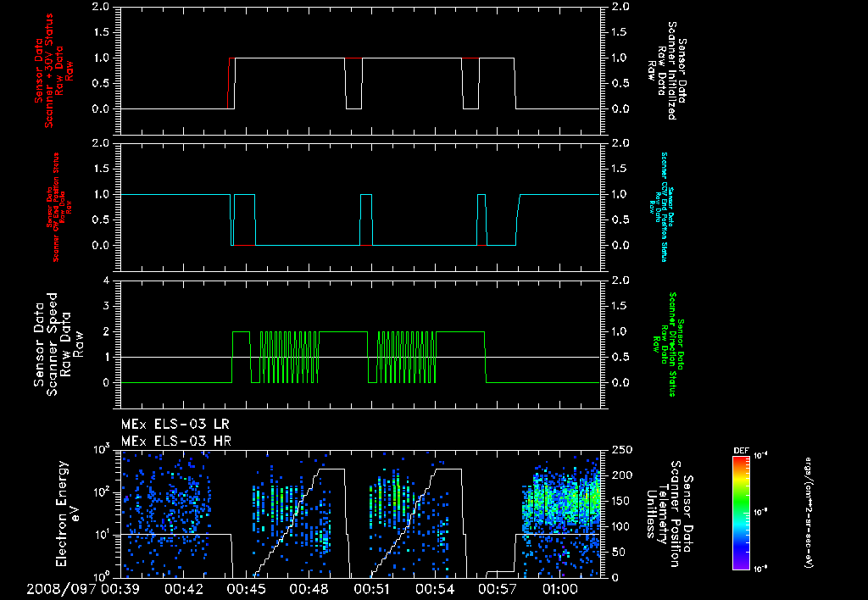This screenshot has height=600, width=868.
Task: Click the "200" scanner position tick label
Action: click(622, 475)
